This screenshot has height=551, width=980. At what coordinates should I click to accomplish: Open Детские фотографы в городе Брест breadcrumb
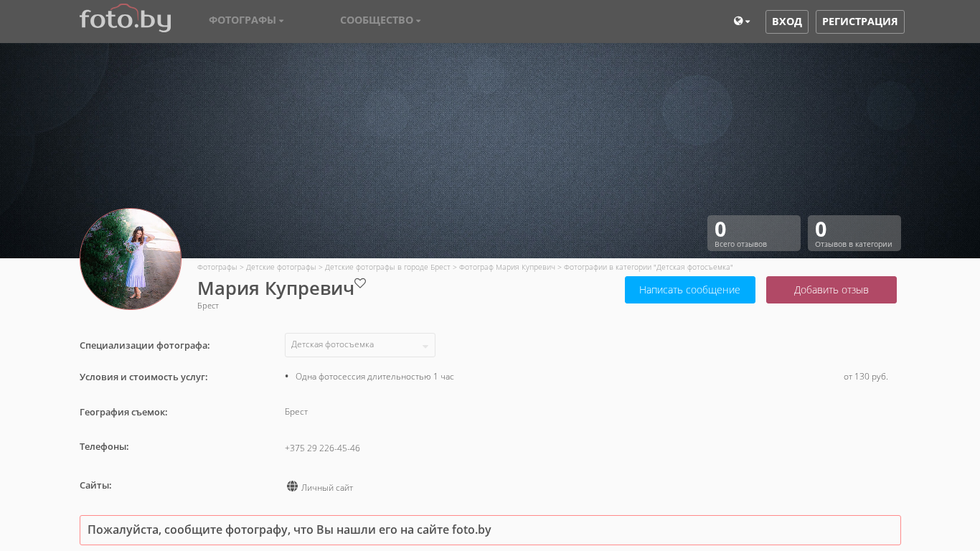387,267
